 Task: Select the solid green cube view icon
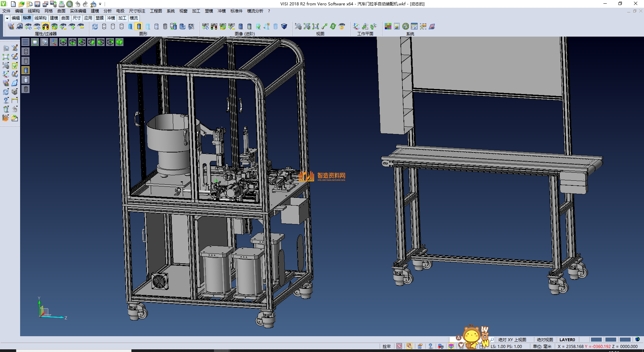coord(119,42)
